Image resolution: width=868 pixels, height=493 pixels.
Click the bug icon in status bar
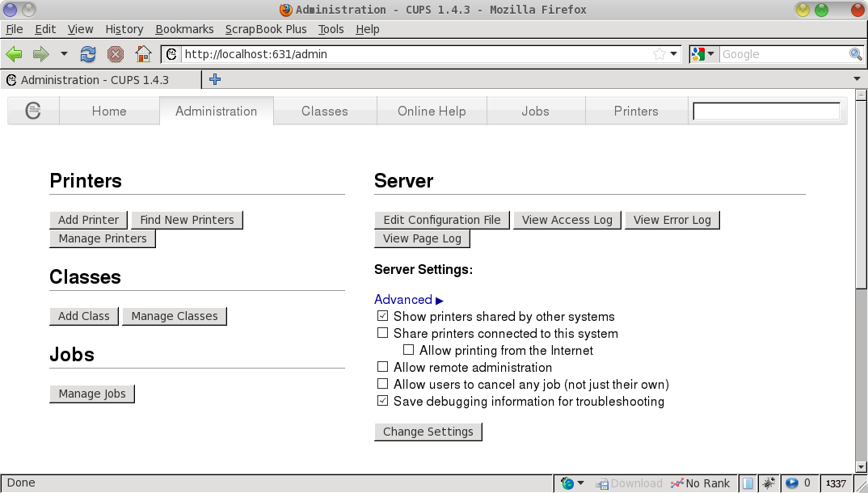point(769,483)
